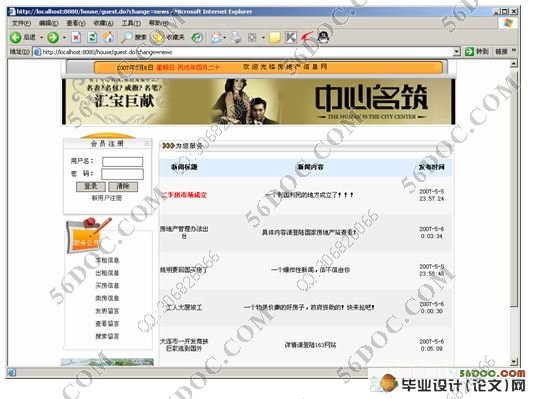Click the vertical scrollbar up arrow
The height and width of the screenshot is (399, 534).
coord(514,63)
